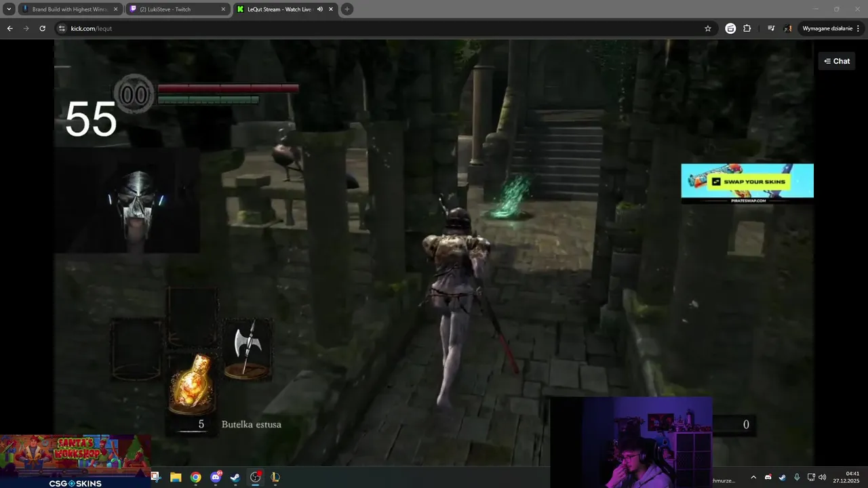Click the streamer webcam overlay
868x488 pixels.
(x=631, y=442)
